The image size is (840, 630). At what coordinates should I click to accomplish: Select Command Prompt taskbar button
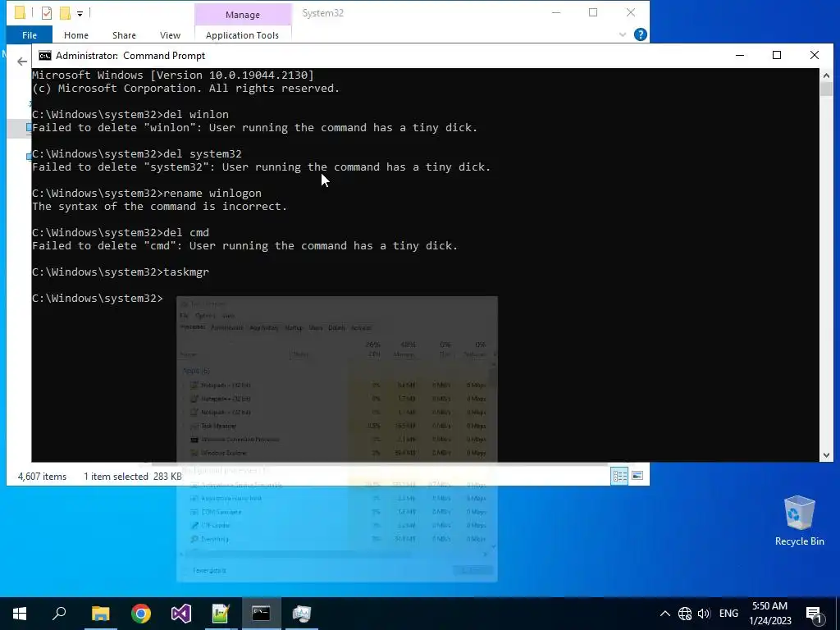261,614
